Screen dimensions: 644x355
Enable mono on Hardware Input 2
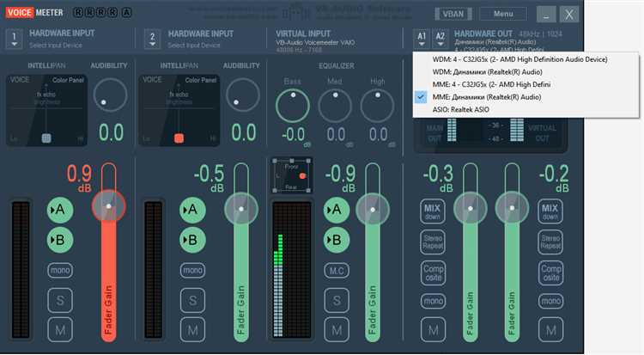[x=191, y=270]
